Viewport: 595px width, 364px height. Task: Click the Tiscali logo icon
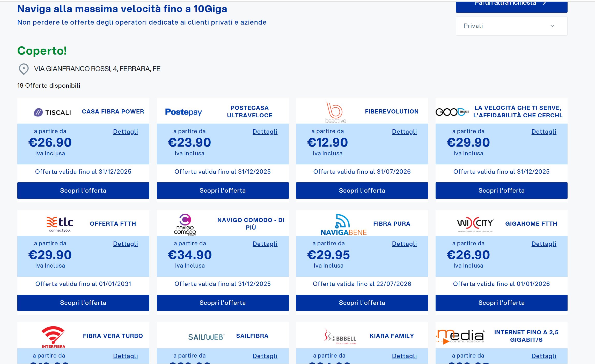click(x=39, y=112)
